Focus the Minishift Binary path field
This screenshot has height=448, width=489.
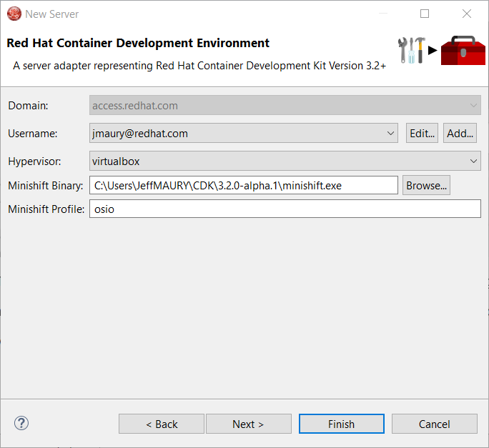243,186
